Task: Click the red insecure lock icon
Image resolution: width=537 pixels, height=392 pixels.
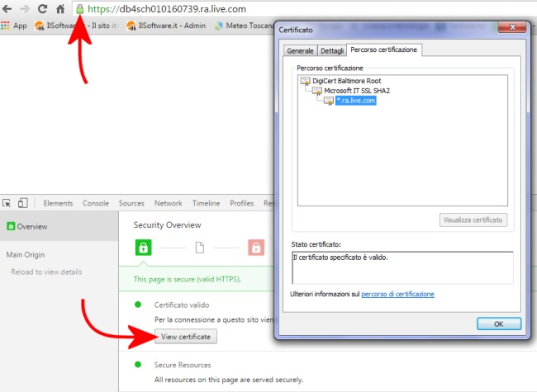Action: [256, 248]
